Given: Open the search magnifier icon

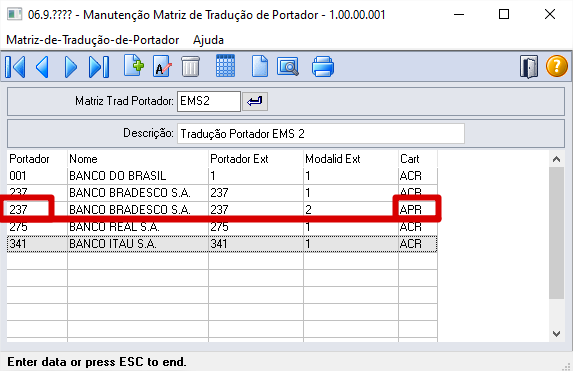Looking at the screenshot, I should pos(288,67).
